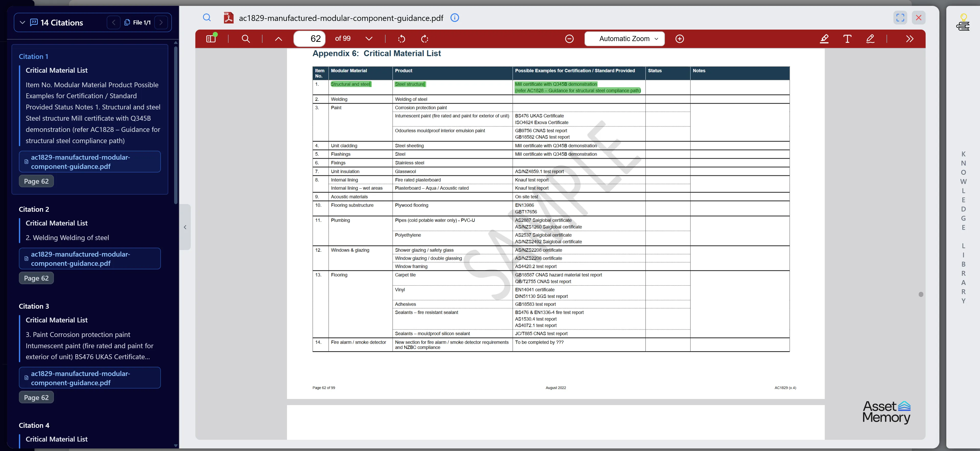Select the highlight tool
The width and height of the screenshot is (980, 451).
[x=824, y=39]
